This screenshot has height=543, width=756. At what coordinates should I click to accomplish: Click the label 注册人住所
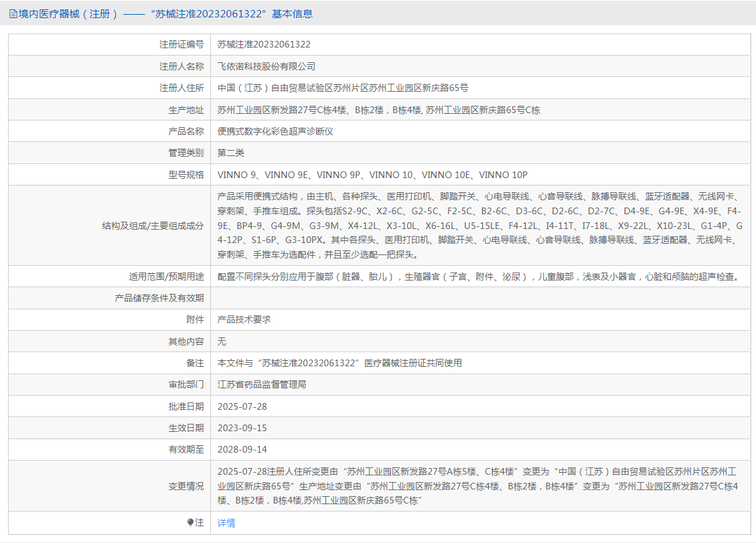click(x=181, y=88)
